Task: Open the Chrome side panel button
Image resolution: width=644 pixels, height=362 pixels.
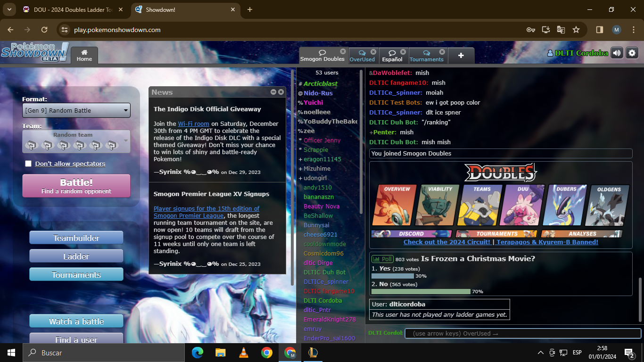Action: tap(600, 30)
